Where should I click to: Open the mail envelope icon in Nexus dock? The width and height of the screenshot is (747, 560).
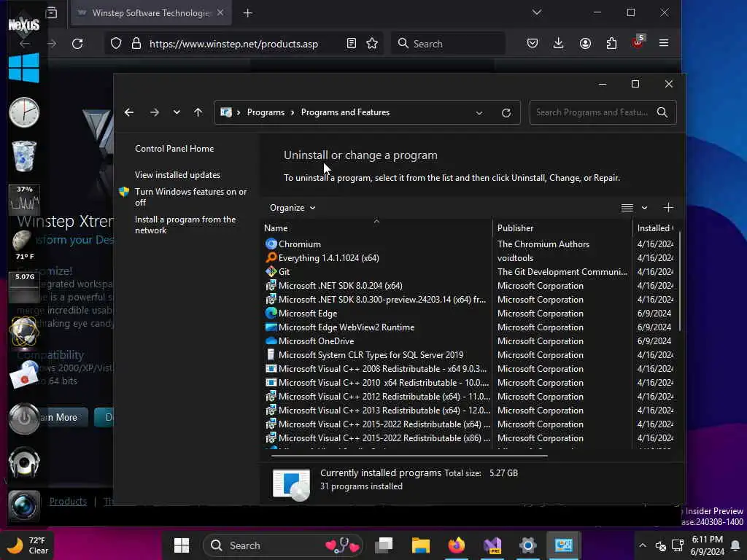tap(24, 375)
